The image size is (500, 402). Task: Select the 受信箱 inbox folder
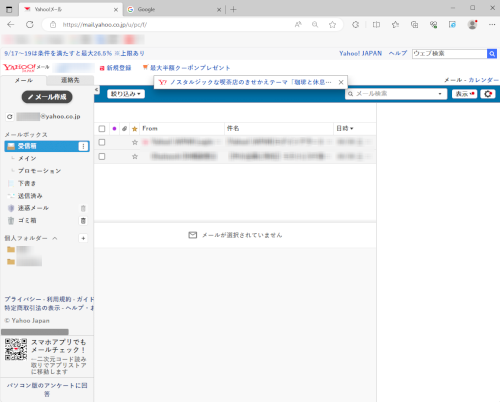coord(47,146)
